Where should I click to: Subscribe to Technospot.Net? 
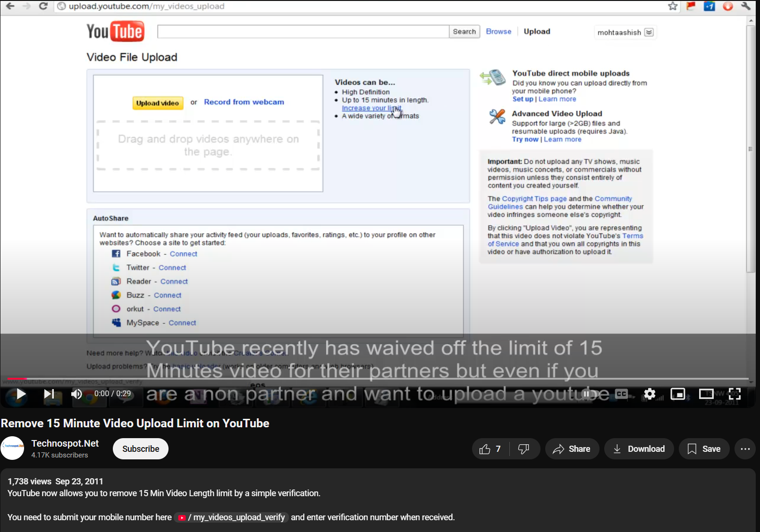coord(141,449)
